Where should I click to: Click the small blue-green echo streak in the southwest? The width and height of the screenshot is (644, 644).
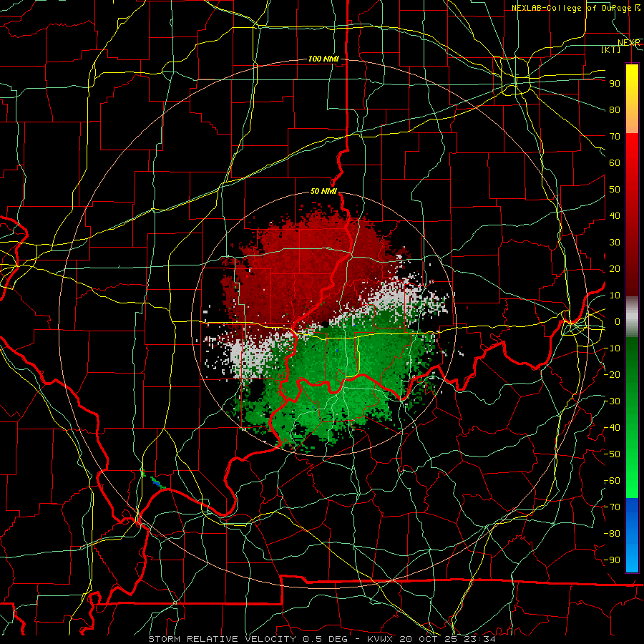tap(156, 482)
